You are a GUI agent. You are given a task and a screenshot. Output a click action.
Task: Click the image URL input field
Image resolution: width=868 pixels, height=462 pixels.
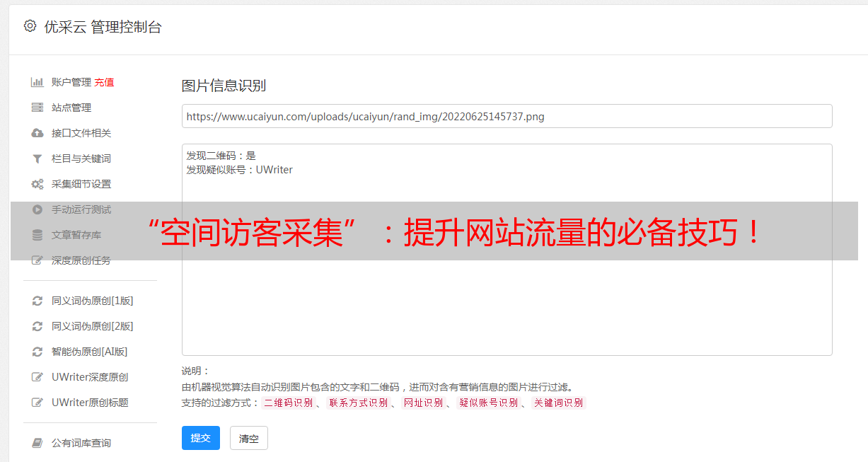pos(507,116)
